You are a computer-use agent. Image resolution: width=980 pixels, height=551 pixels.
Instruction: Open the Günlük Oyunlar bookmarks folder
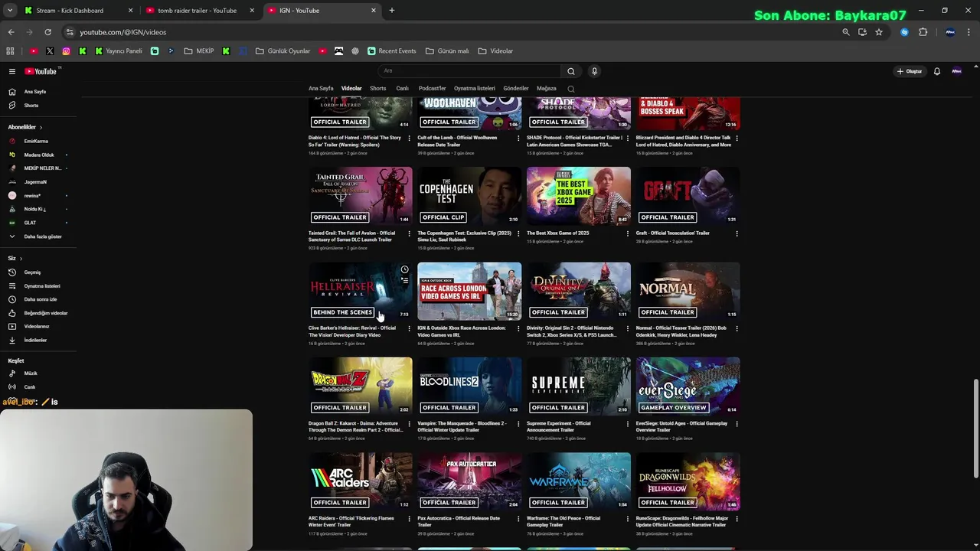(283, 51)
